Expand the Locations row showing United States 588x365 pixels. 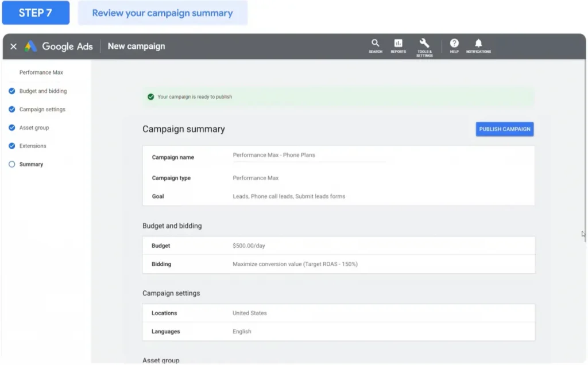[x=338, y=313]
